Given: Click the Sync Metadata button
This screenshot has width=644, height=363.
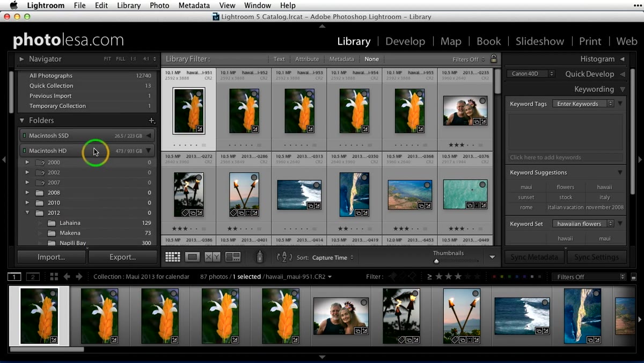Looking at the screenshot, I should pyautogui.click(x=535, y=257).
